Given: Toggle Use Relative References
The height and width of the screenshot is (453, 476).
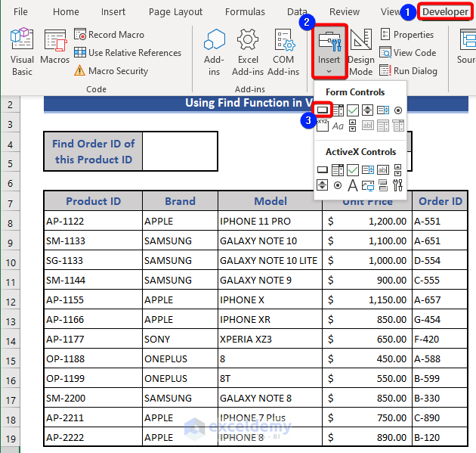Looking at the screenshot, I should tap(128, 53).
